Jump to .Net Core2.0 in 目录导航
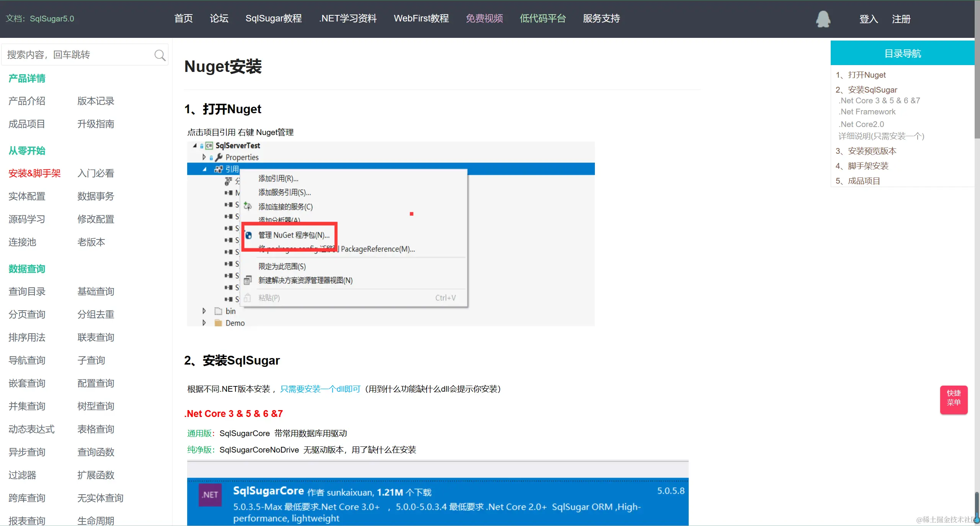The height and width of the screenshot is (526, 980). 861,124
